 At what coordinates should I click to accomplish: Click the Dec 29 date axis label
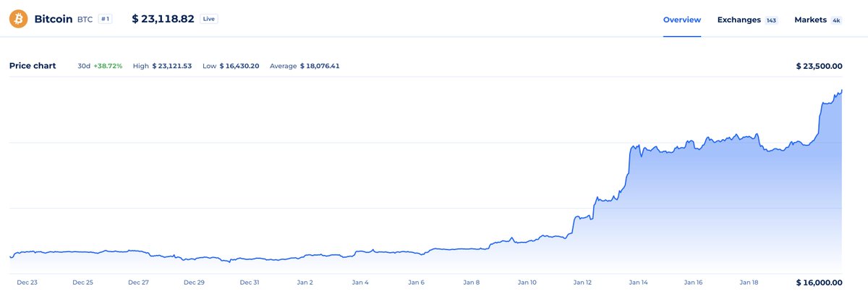(x=194, y=283)
